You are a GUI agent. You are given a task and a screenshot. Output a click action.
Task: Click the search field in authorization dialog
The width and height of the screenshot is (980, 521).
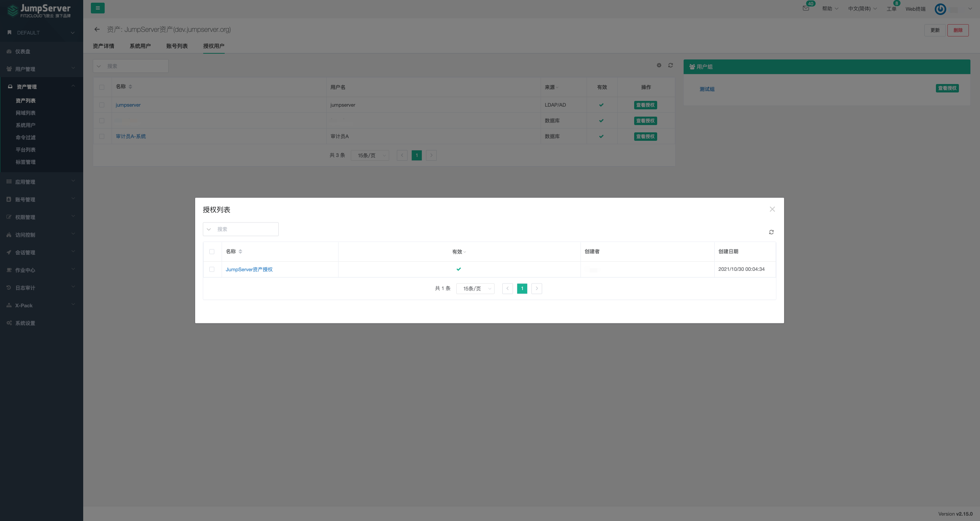(245, 229)
